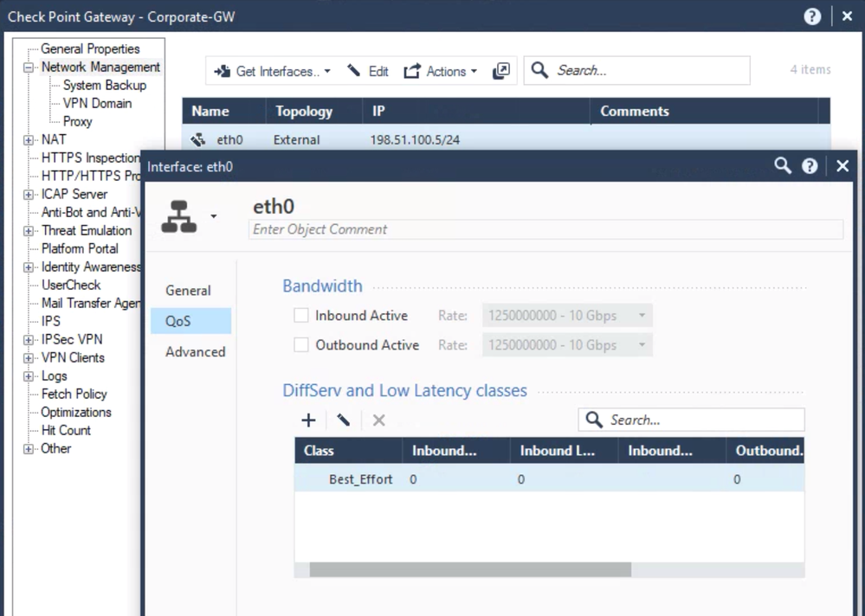The height and width of the screenshot is (616, 865).
Task: Add a new DiffServ class with plus icon
Action: (309, 420)
